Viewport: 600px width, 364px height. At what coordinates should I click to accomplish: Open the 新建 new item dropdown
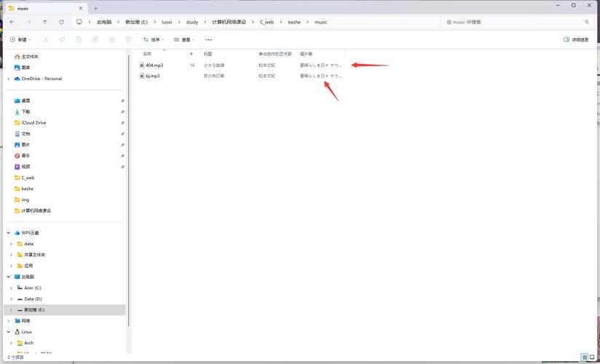(20, 39)
